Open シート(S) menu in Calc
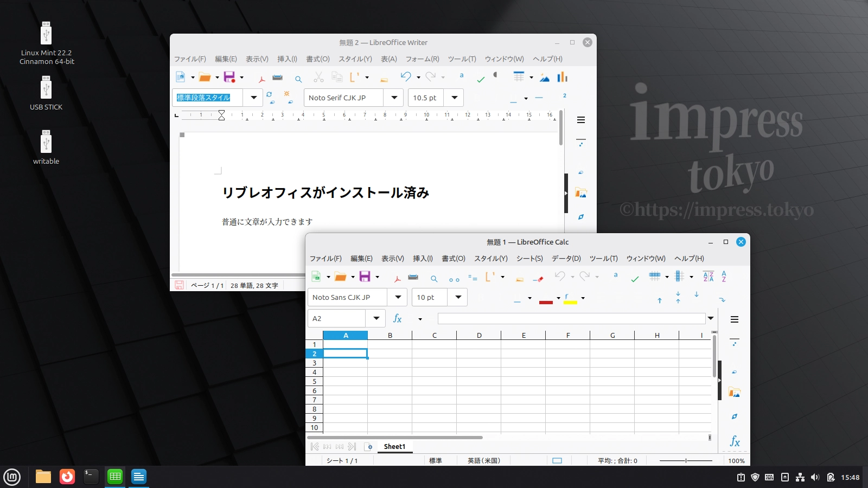868x488 pixels. point(529,259)
